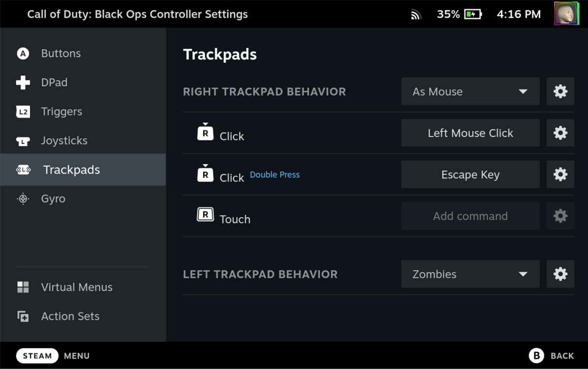Open gear settings for Escape Key binding
The height and width of the screenshot is (369, 588).
(x=560, y=175)
